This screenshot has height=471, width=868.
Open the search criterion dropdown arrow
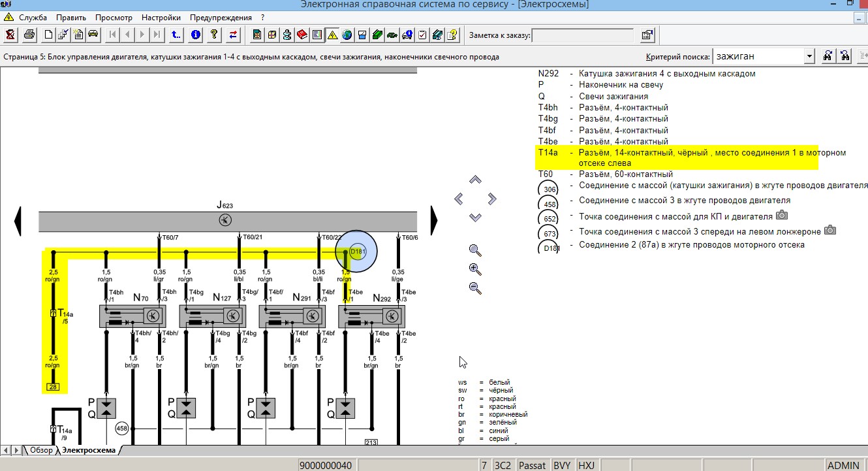(809, 57)
